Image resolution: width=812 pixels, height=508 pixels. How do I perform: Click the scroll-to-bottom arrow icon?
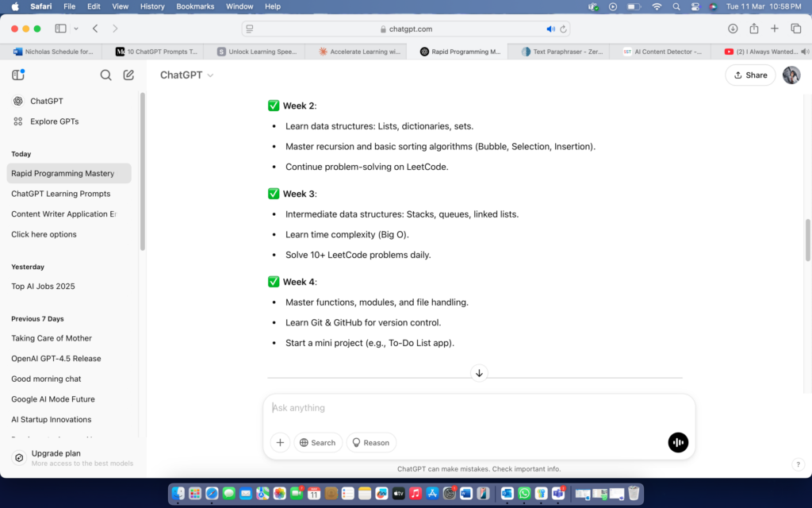point(479,373)
